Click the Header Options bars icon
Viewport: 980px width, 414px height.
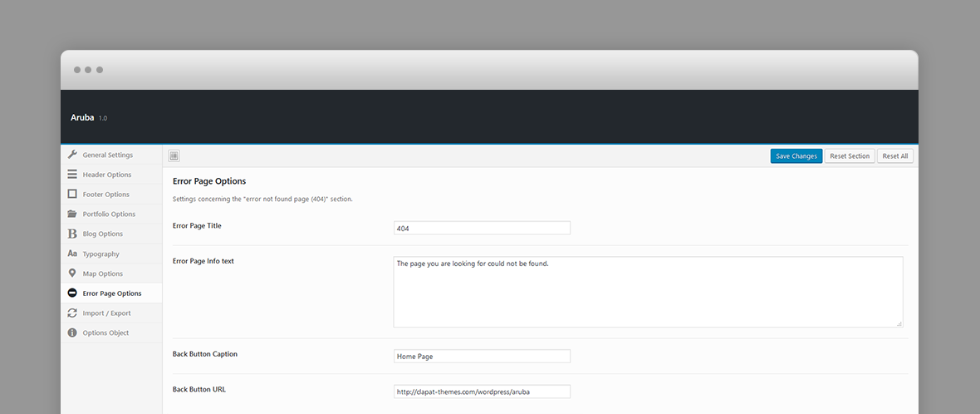72,175
